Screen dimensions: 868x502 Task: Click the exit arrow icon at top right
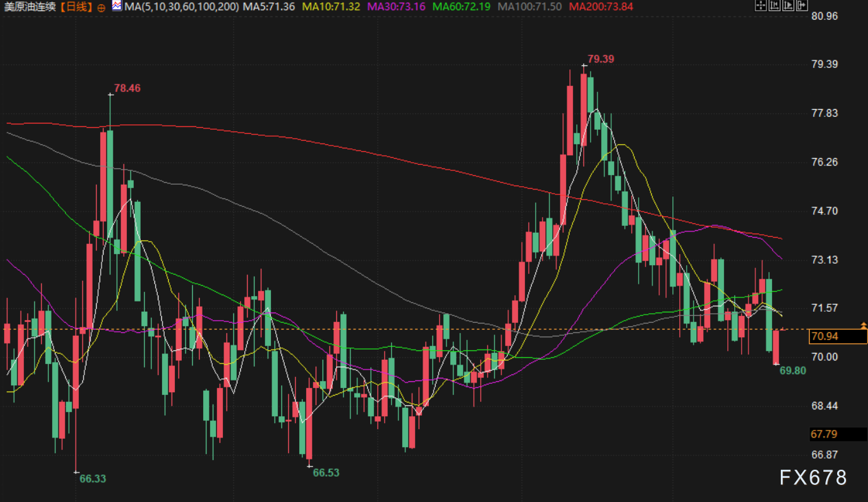pos(801,6)
